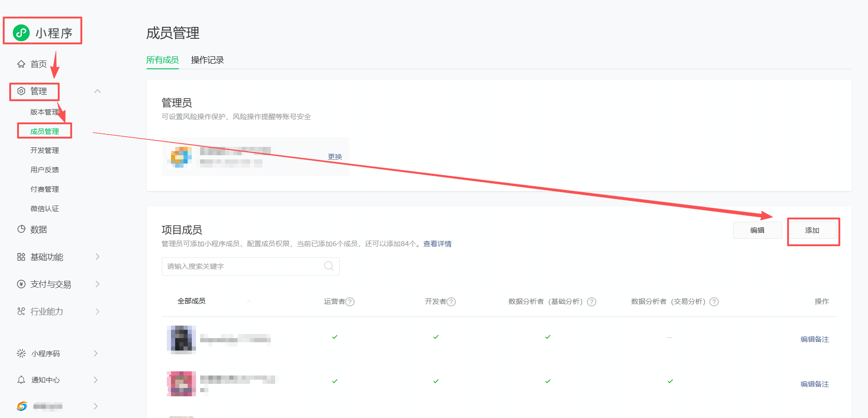Expand the 基础功能 menu chevron
The width and height of the screenshot is (868, 418).
(98, 257)
